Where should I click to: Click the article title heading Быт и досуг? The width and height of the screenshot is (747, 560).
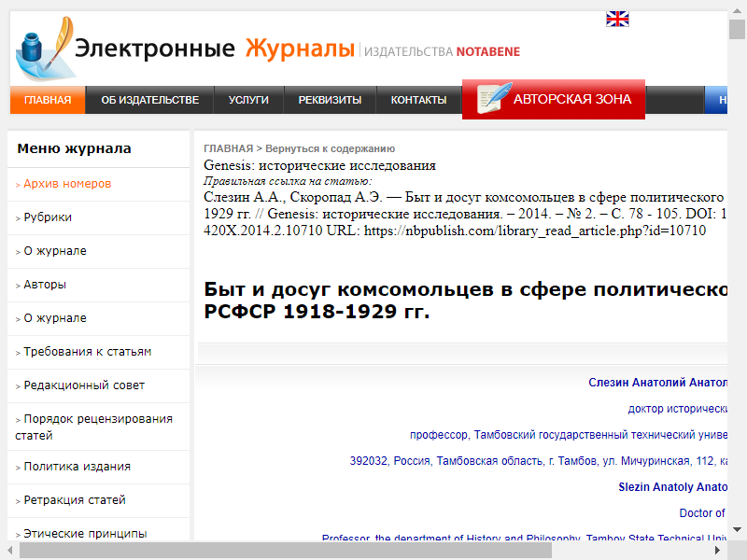tap(465, 301)
